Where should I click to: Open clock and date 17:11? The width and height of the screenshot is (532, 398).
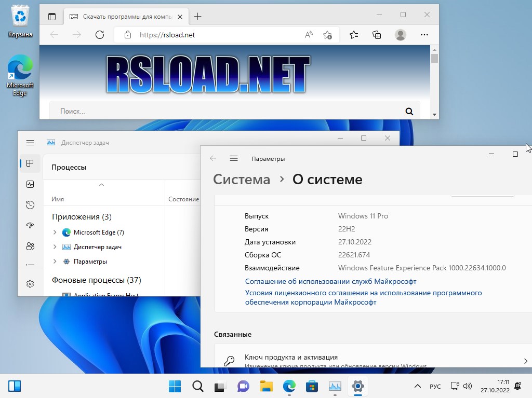pos(495,386)
